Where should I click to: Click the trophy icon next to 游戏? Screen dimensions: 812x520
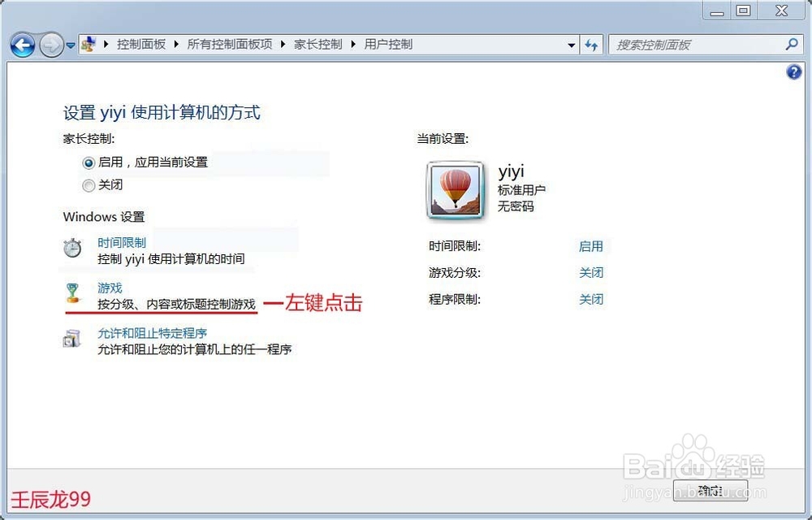click(x=72, y=292)
